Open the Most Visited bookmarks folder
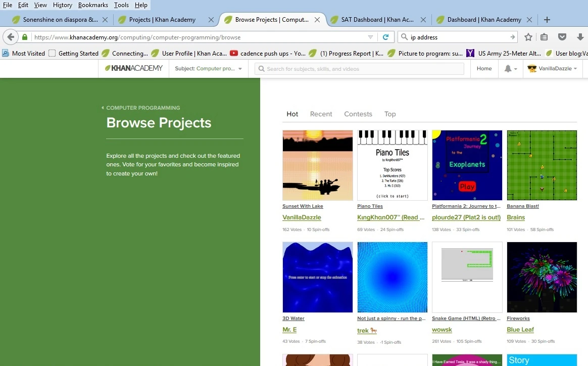The image size is (588, 366). (24, 53)
